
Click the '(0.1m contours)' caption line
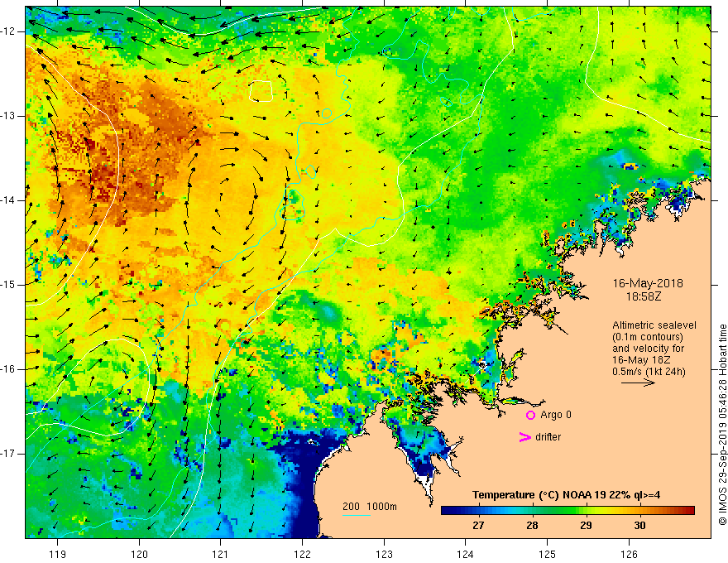[x=648, y=337]
